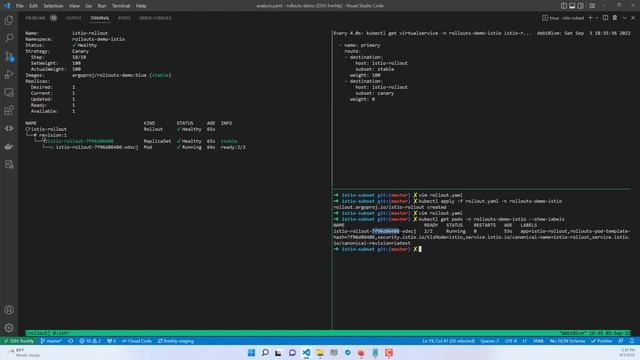Switch to the Problems tab
This screenshot has height=360, width=640.
point(40,18)
